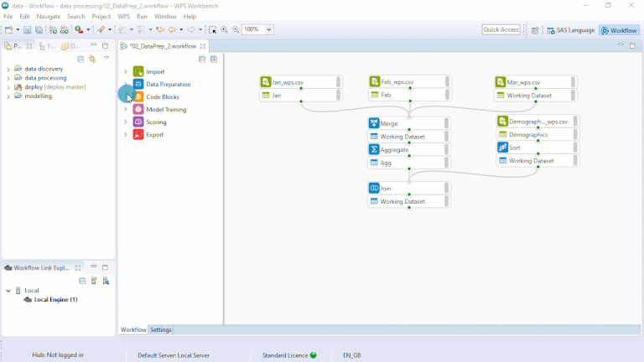Viewport: 644px width, 362px height.
Task: Expand the data processing project folder
Action: click(8, 78)
